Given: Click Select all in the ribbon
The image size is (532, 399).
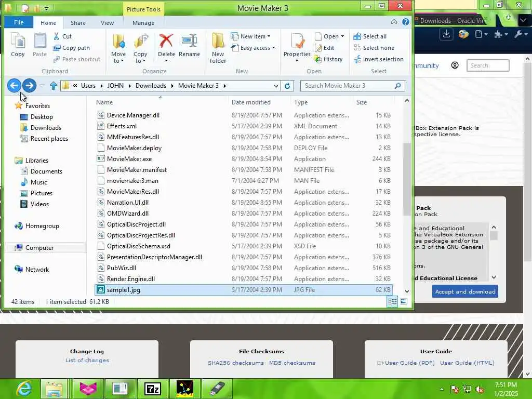Looking at the screenshot, I should (370, 36).
